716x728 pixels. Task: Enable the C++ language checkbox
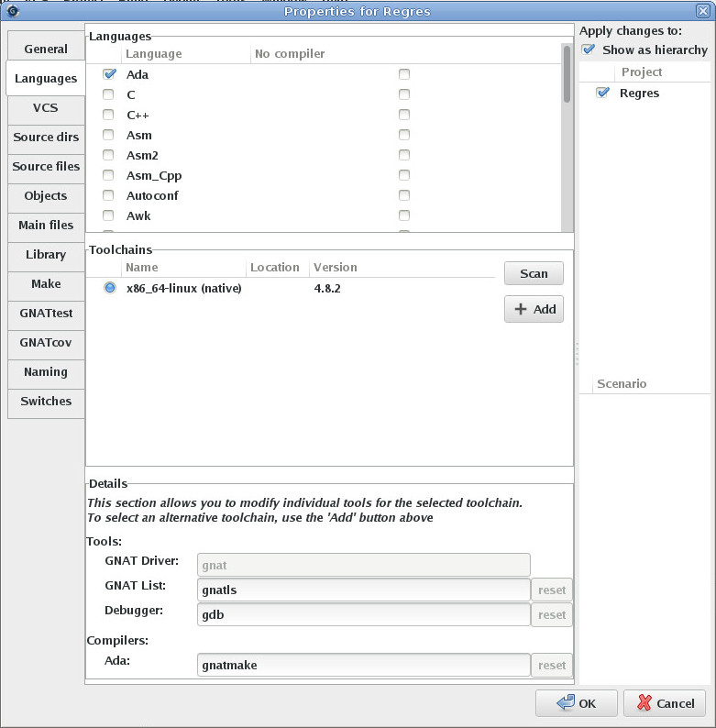point(108,115)
